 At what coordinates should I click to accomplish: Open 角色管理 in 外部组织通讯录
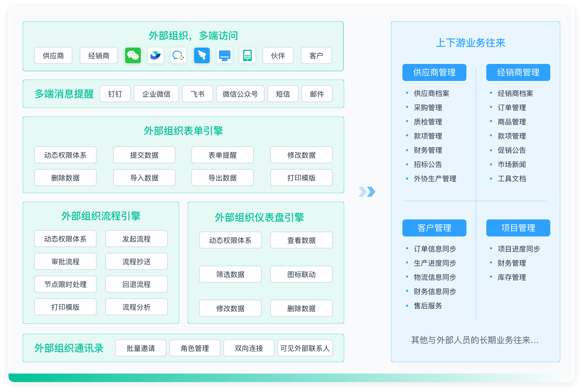click(195, 348)
